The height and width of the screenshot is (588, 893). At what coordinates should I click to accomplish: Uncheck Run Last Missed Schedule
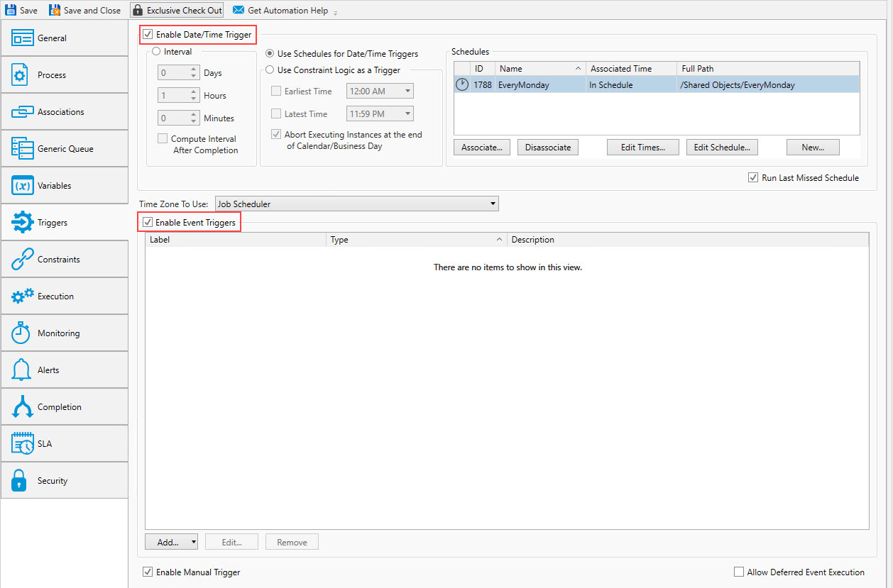(753, 178)
